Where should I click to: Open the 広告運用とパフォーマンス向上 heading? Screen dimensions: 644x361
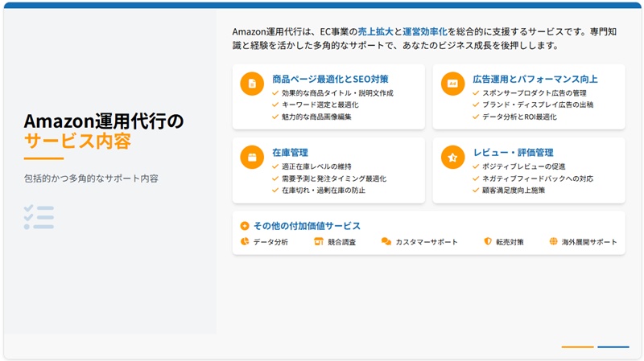535,79
